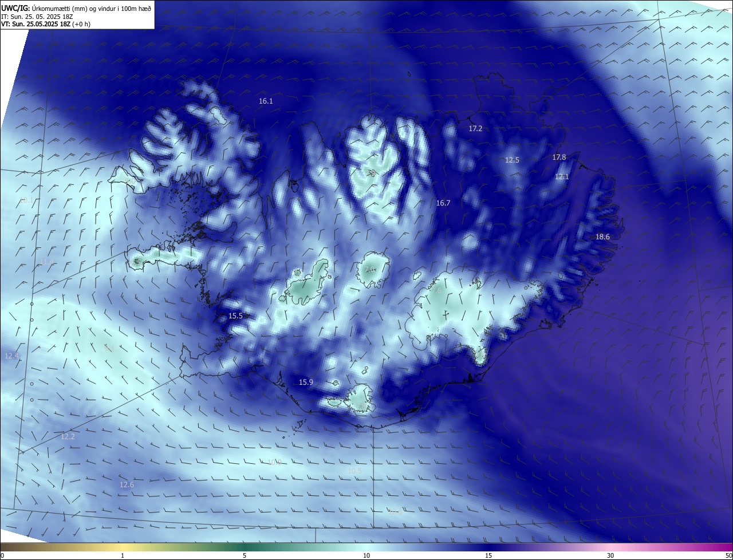Viewport: 733px width, 560px height.
Task: Click the '0' label on the colour scale
Action: click(x=2, y=556)
